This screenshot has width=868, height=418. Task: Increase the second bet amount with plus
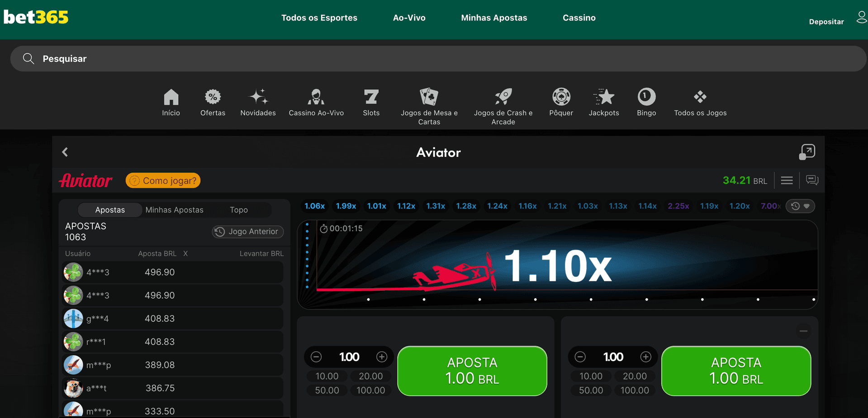(646, 357)
